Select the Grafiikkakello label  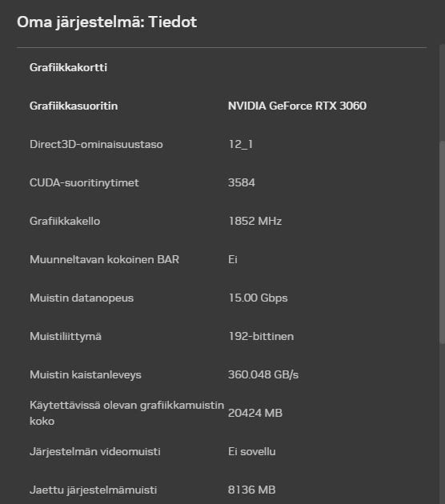tap(65, 221)
